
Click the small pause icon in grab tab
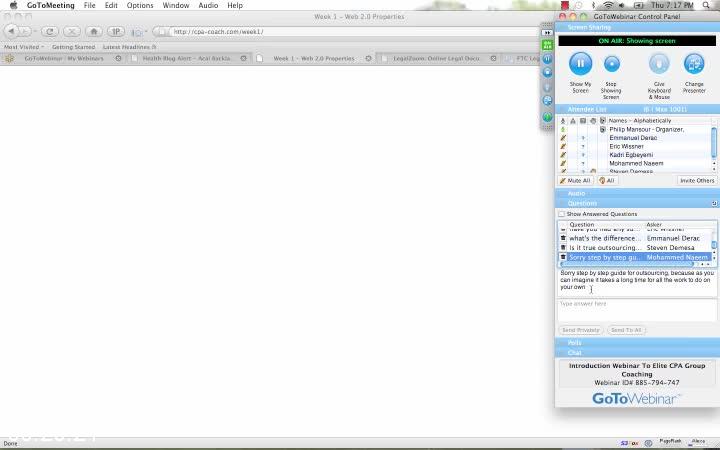[547, 59]
